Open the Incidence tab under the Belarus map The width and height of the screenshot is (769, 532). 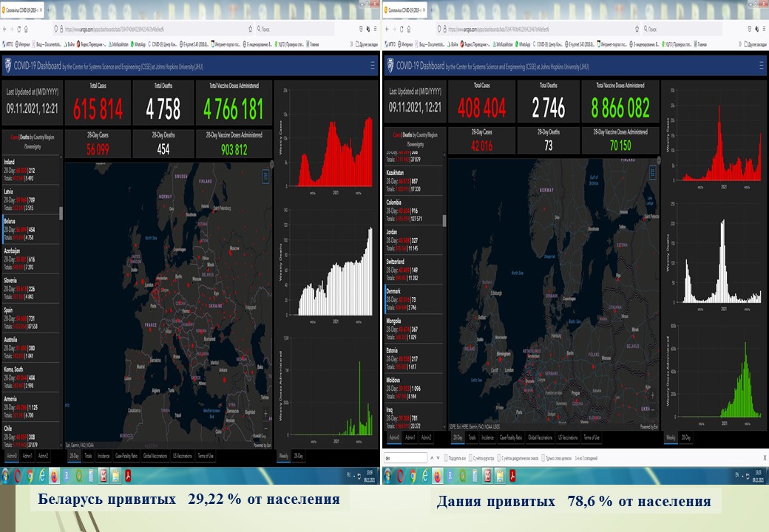(104, 456)
